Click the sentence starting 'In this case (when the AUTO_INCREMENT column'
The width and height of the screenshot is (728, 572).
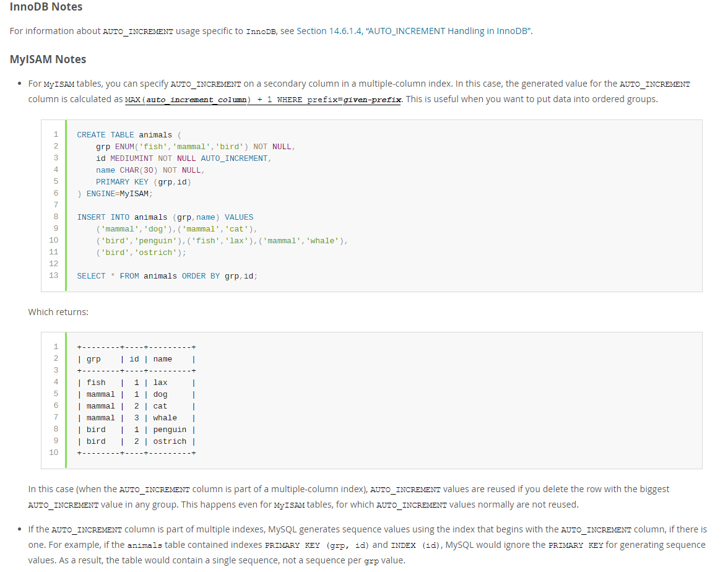(x=348, y=496)
